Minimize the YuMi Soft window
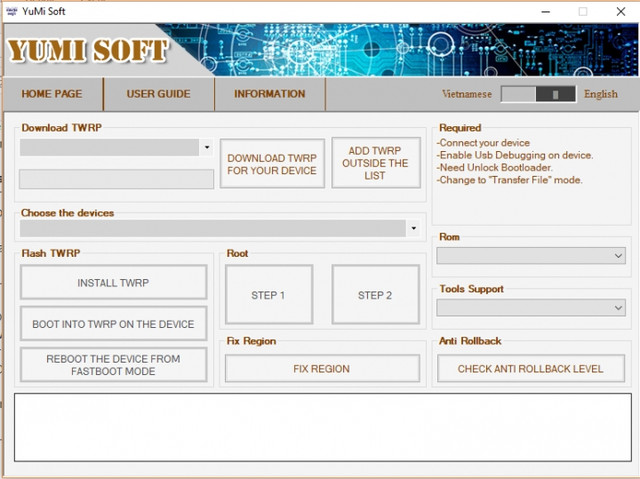The image size is (640, 479). point(546,11)
